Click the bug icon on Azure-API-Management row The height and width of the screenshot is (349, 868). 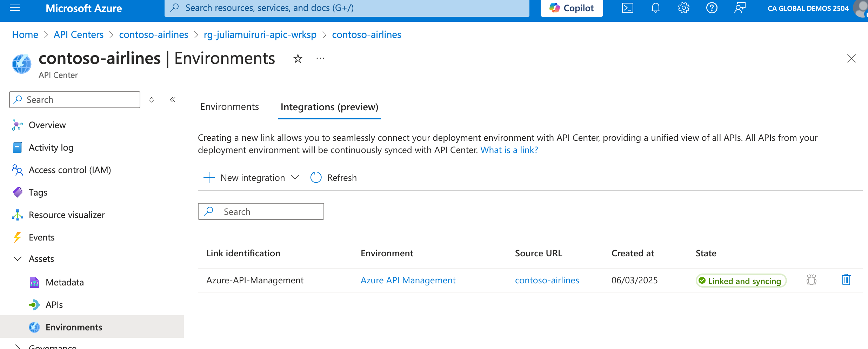point(811,280)
